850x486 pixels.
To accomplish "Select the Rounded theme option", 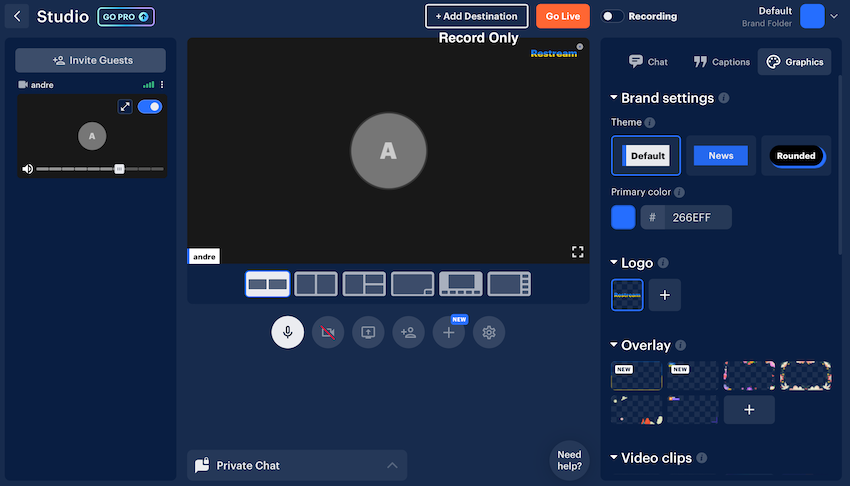I will coord(796,156).
